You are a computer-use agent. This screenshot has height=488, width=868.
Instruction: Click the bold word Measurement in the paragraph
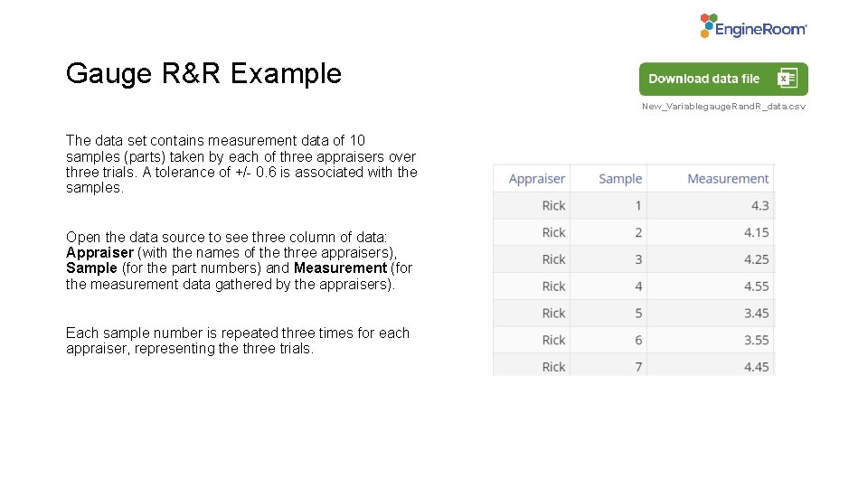[x=340, y=268]
